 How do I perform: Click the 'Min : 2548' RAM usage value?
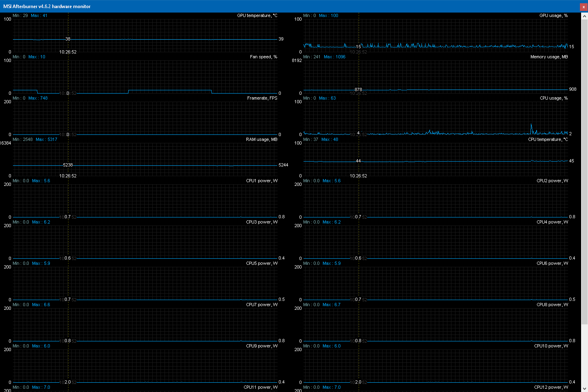23,140
